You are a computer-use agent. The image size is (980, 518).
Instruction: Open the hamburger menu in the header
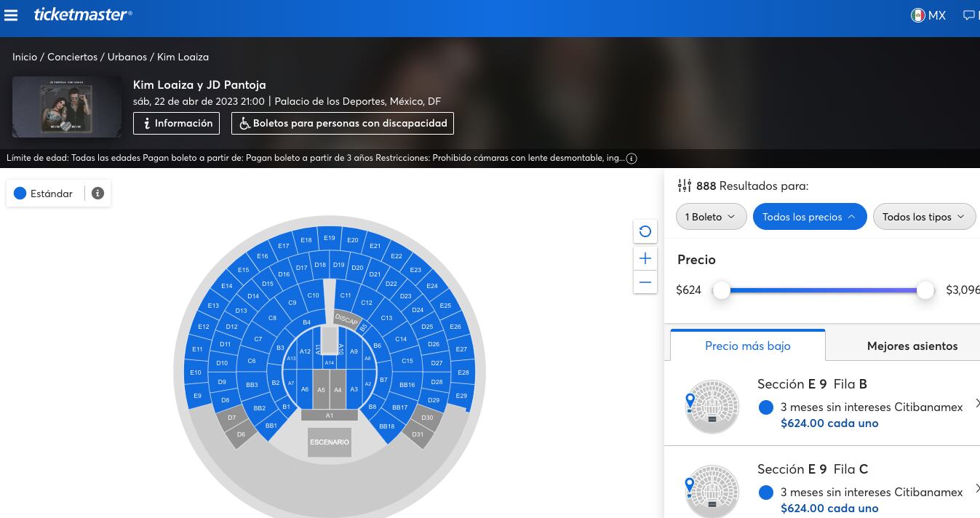click(11, 15)
